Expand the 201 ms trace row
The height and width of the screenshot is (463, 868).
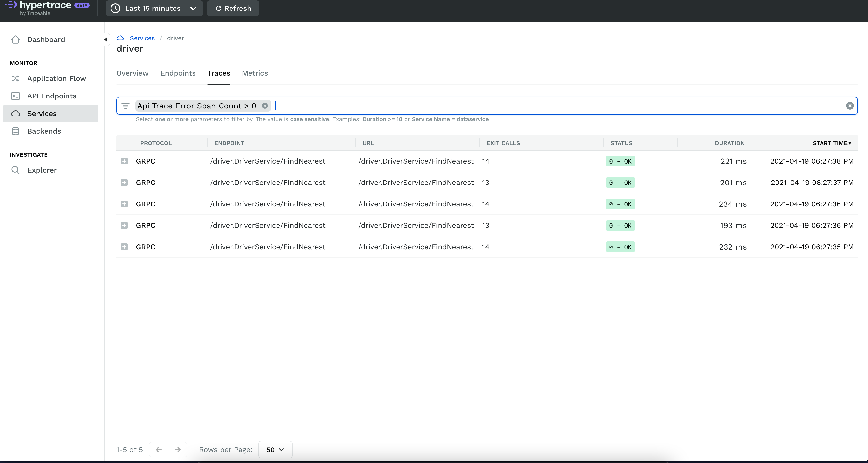tap(124, 183)
